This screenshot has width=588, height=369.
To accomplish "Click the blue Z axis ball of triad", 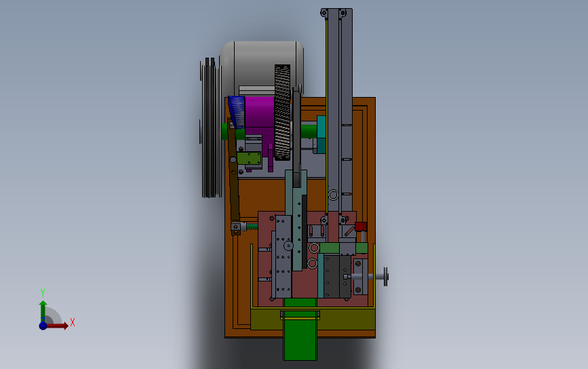I will point(43,326).
